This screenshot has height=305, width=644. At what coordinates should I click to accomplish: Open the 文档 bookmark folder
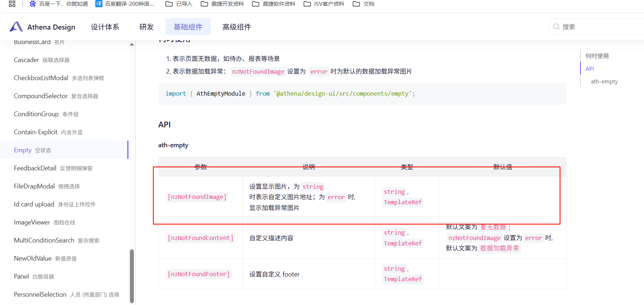(x=363, y=4)
